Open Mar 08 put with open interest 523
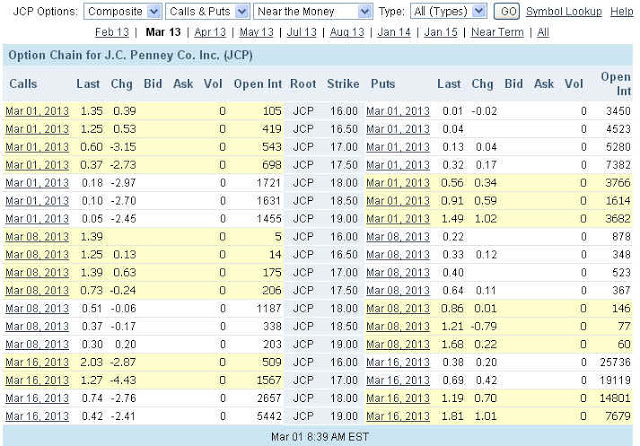 (x=398, y=273)
